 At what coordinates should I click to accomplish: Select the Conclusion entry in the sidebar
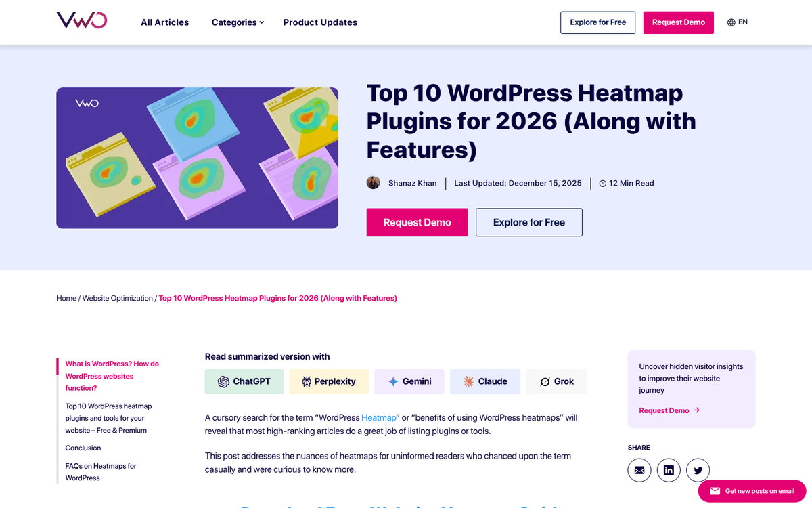(83, 448)
